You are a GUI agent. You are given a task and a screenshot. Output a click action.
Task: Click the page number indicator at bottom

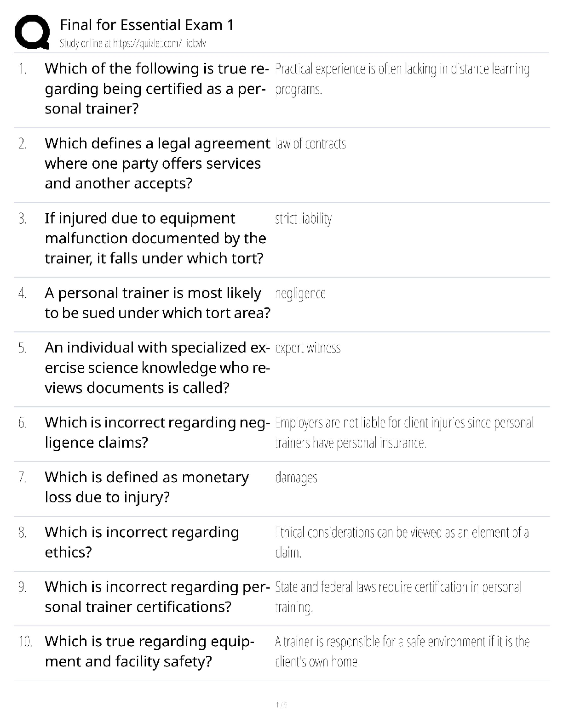pos(281,705)
